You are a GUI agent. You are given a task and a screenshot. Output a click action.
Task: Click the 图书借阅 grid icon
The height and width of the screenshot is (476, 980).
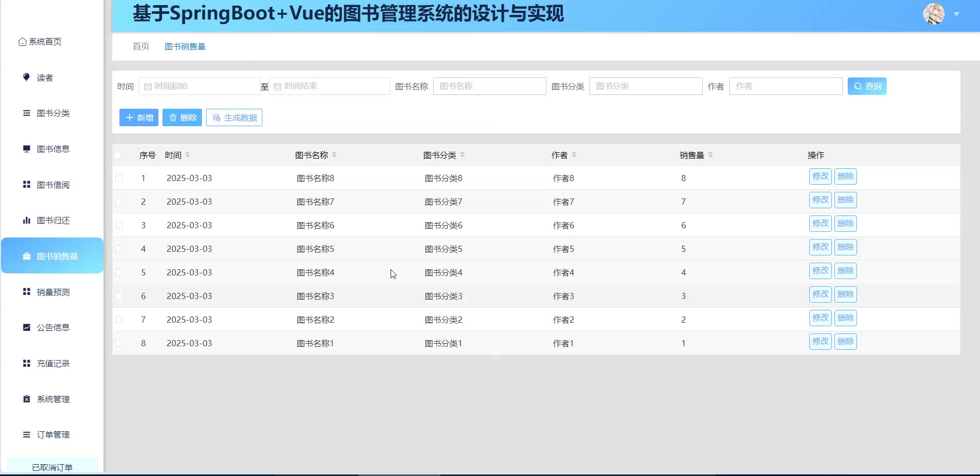coord(27,184)
